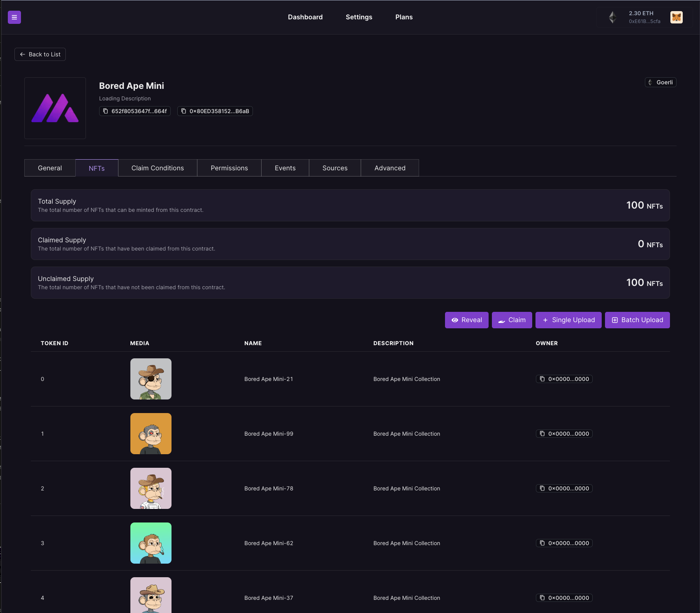Click the Ethereum logo in wallet widget

tap(612, 17)
